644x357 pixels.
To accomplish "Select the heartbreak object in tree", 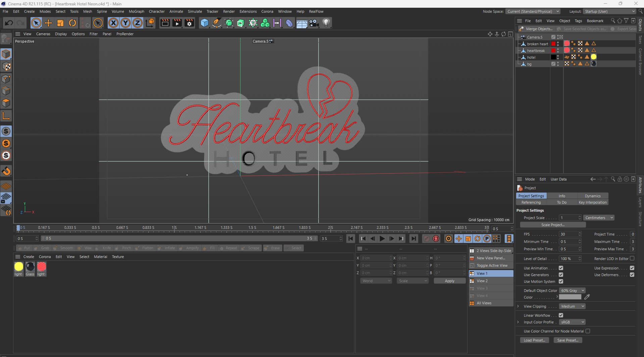I will point(536,51).
